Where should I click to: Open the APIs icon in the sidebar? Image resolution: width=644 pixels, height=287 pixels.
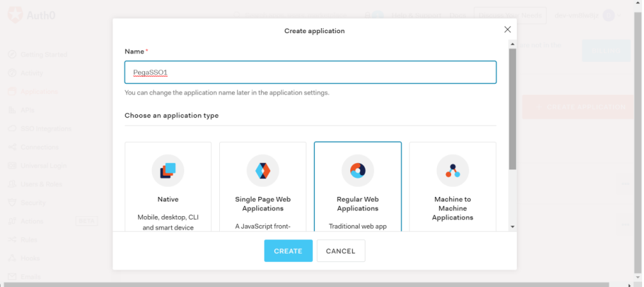pyautogui.click(x=13, y=110)
